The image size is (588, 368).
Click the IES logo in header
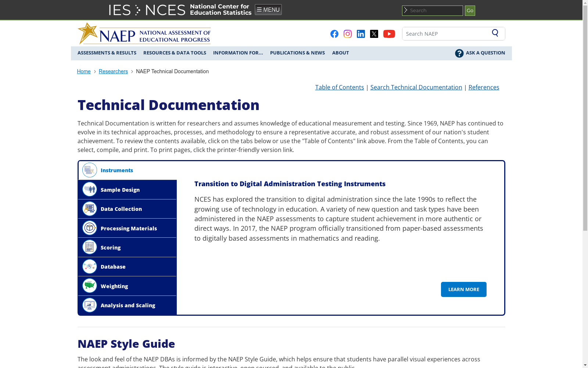[x=119, y=10]
